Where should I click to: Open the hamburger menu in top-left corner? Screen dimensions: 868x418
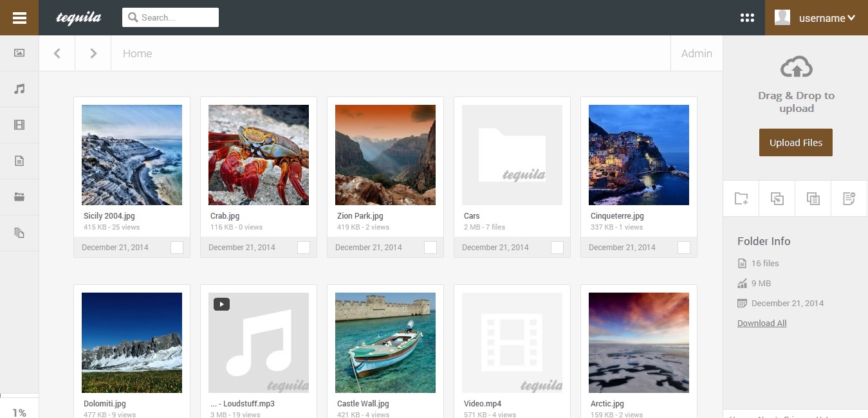pos(19,18)
